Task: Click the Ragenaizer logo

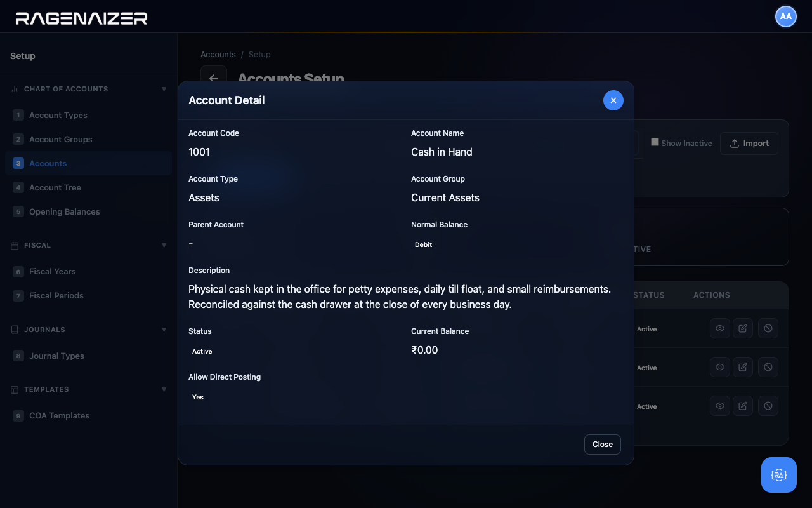Action: (x=81, y=18)
